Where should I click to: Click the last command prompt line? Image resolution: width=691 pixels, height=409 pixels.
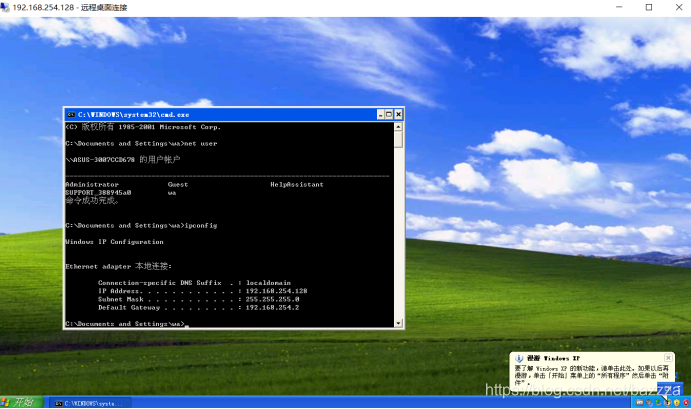pyautogui.click(x=127, y=323)
